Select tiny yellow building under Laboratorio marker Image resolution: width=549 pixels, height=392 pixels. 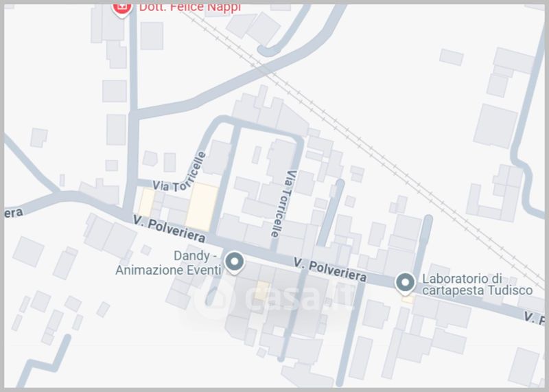[408, 299]
